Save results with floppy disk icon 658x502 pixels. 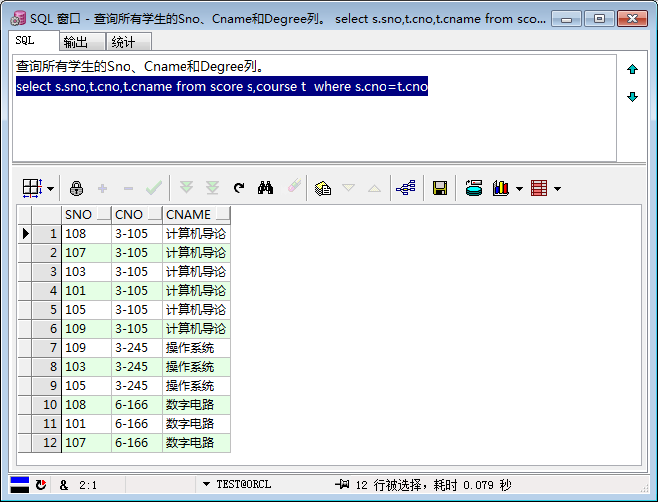pos(440,188)
